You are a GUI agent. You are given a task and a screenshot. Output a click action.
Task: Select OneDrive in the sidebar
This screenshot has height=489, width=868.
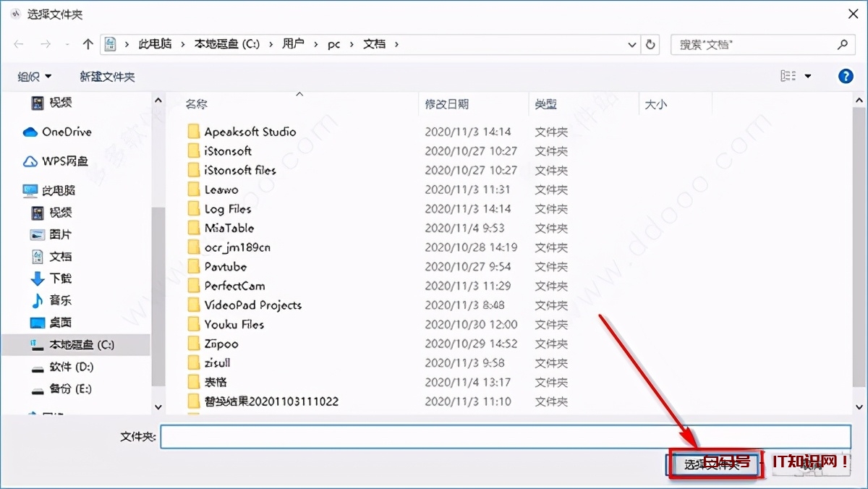click(x=66, y=132)
